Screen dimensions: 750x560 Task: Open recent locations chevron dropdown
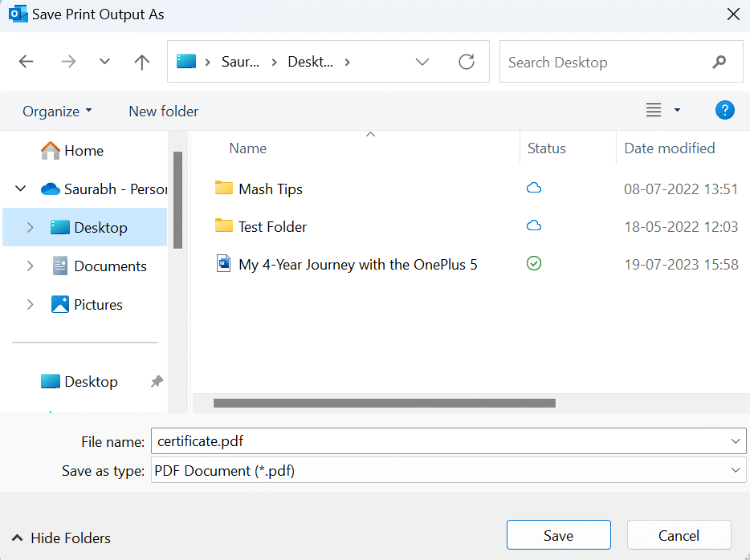104,61
